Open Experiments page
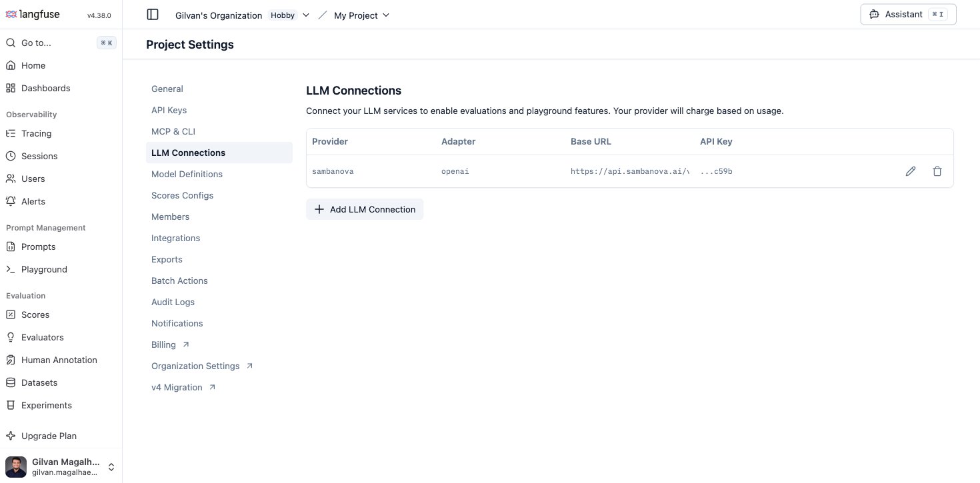The height and width of the screenshot is (483, 980). (x=61, y=405)
